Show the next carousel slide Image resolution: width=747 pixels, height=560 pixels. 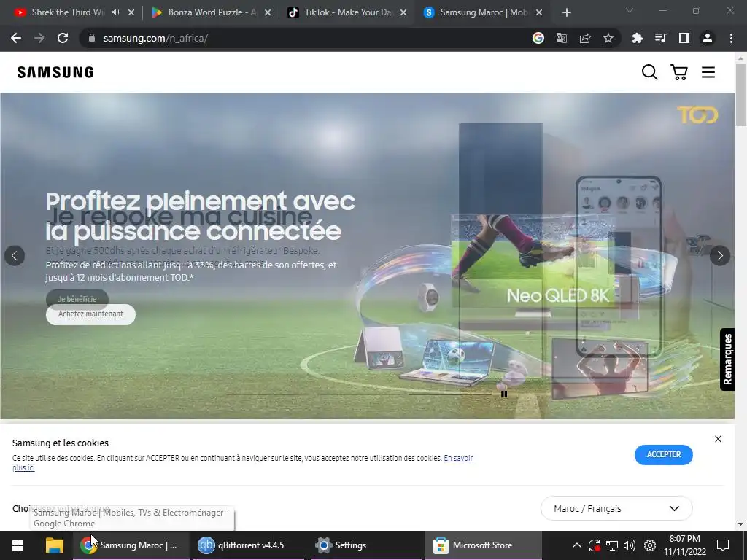(720, 256)
